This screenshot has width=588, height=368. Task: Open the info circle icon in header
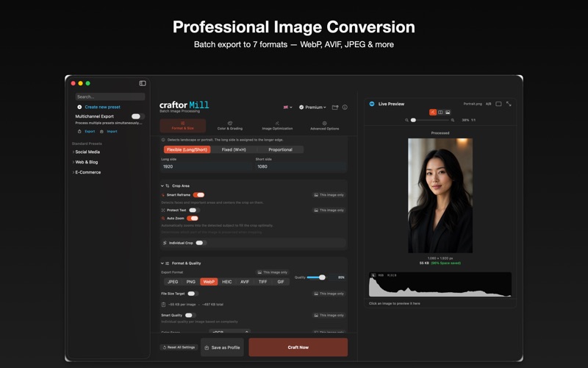[345, 107]
